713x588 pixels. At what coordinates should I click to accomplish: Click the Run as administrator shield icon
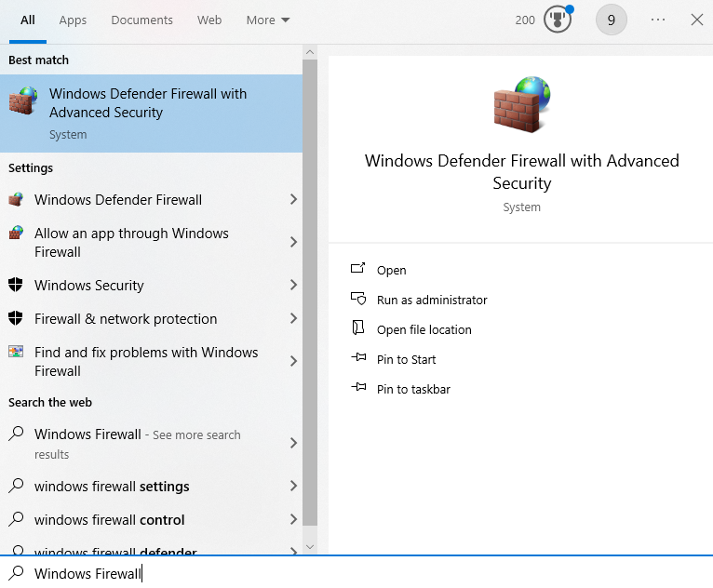click(x=357, y=298)
